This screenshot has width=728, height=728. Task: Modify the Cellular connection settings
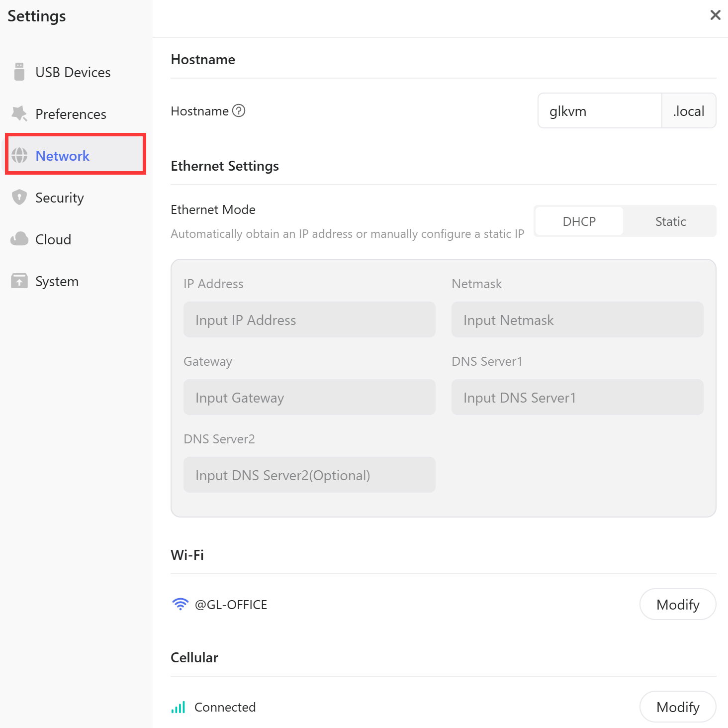point(678,707)
